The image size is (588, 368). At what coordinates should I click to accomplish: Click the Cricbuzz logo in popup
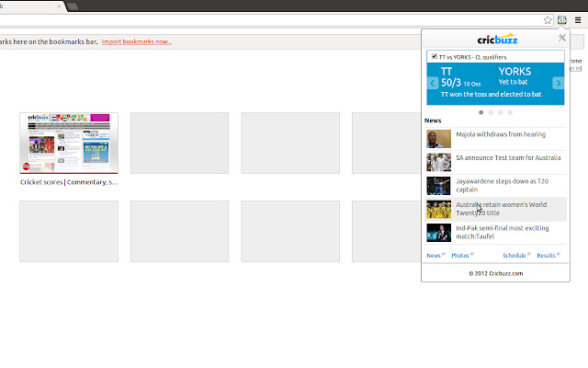(496, 40)
